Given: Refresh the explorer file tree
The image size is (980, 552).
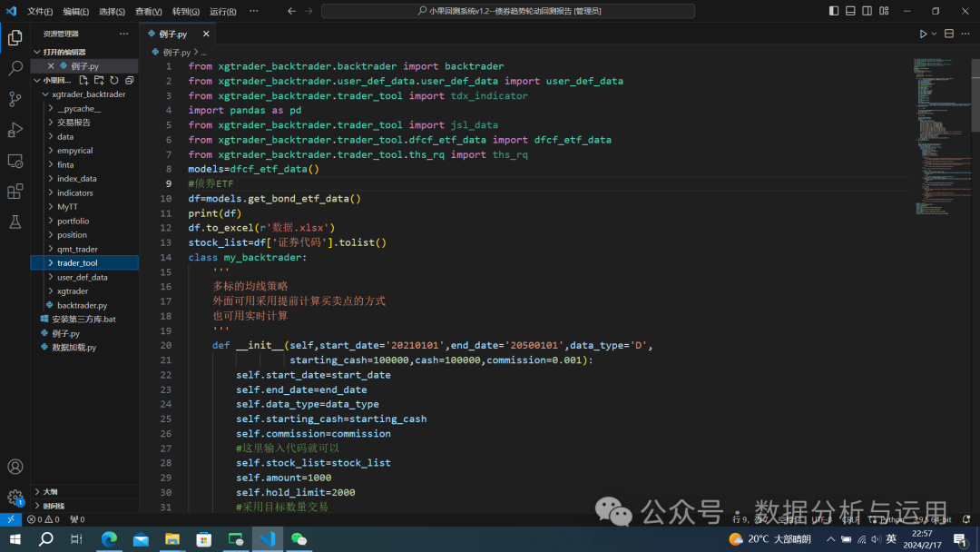Looking at the screenshot, I should point(113,80).
